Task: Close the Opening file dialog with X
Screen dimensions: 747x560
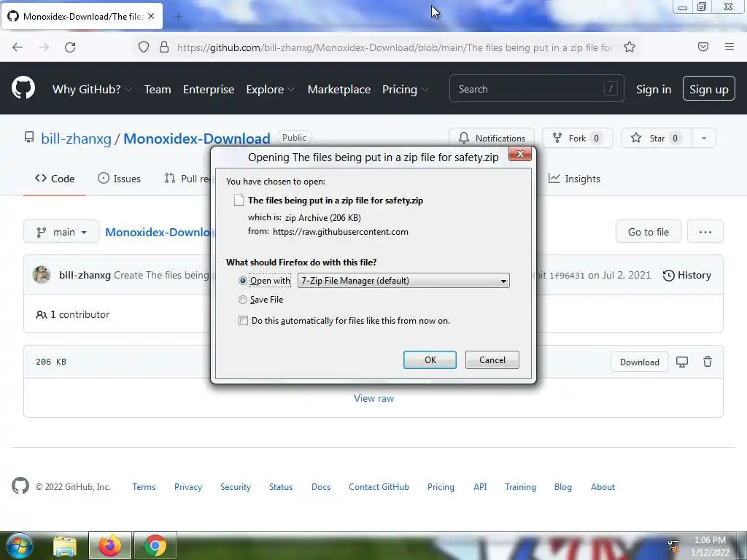Action: click(520, 154)
